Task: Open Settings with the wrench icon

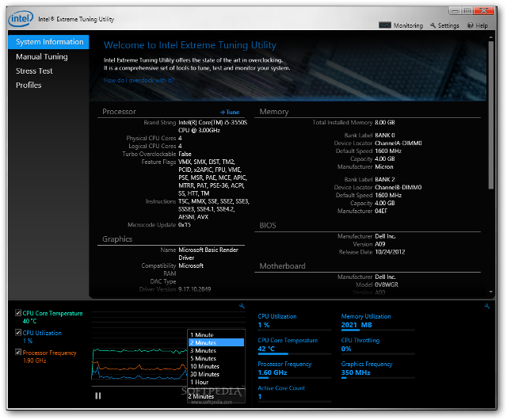Action: [x=444, y=25]
